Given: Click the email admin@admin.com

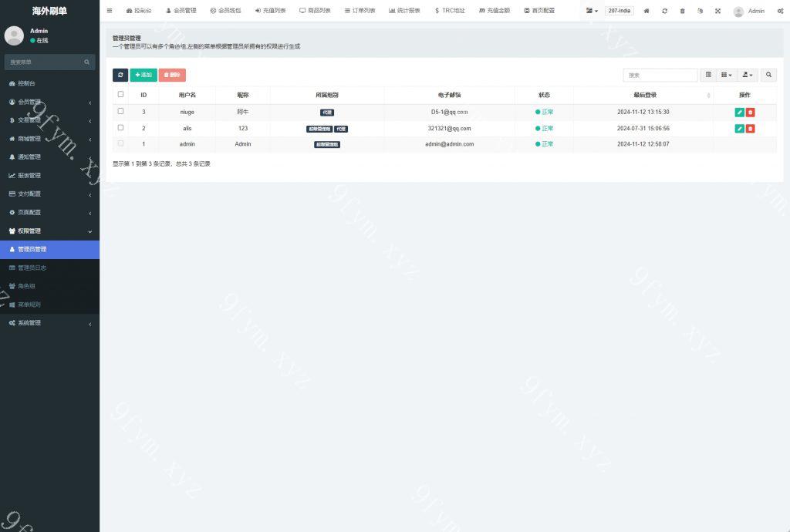Looking at the screenshot, I should [x=450, y=144].
